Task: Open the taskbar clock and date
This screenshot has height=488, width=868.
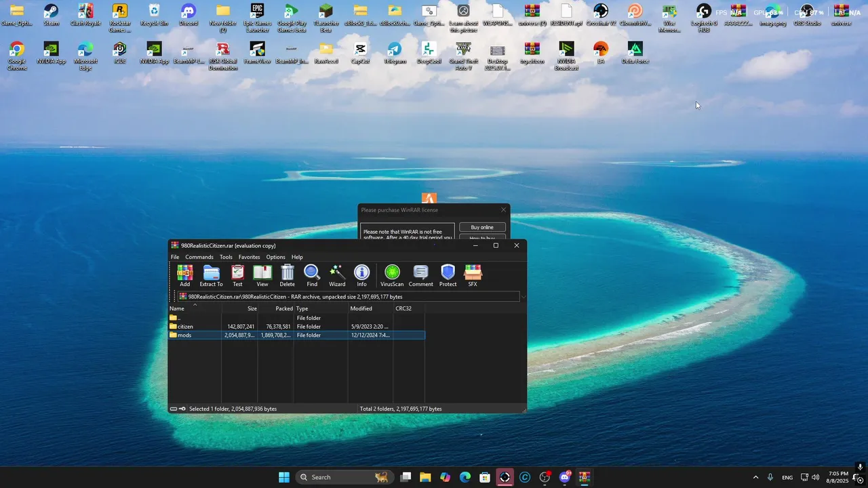Action: (839, 477)
